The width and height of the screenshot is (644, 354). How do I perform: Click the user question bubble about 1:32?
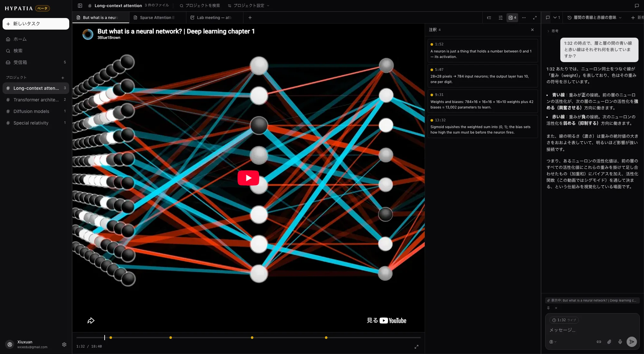point(599,50)
